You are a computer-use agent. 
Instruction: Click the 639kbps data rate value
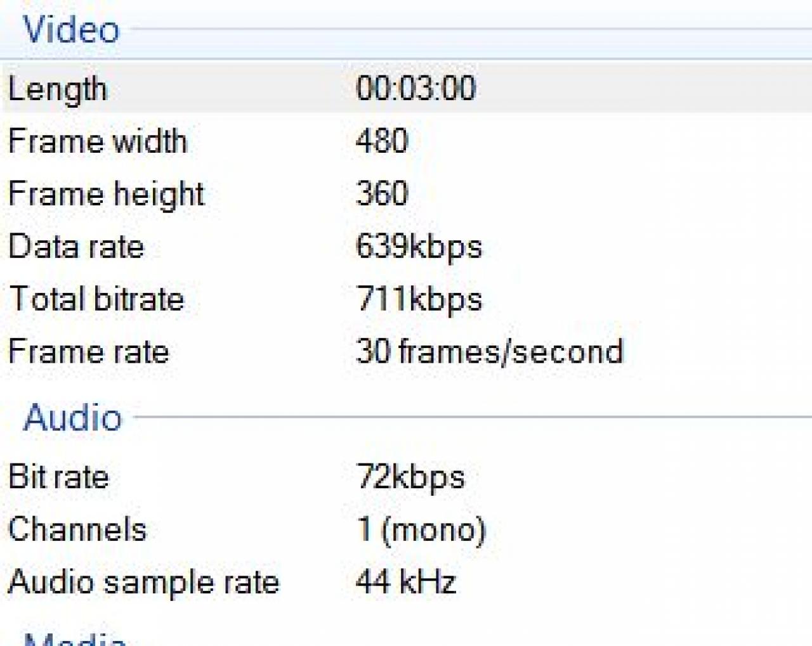419,247
